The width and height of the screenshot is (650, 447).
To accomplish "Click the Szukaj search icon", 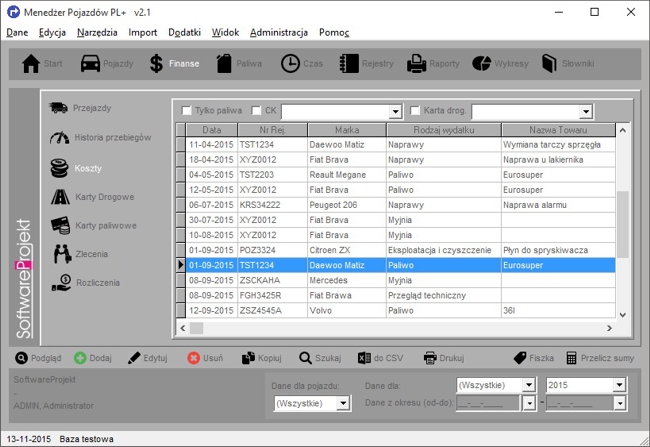I will 306,358.
